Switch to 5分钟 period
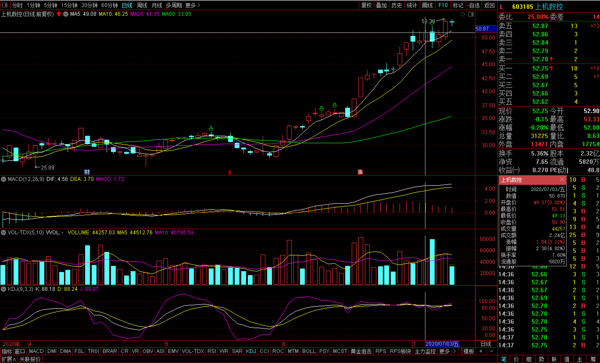 tap(51, 5)
